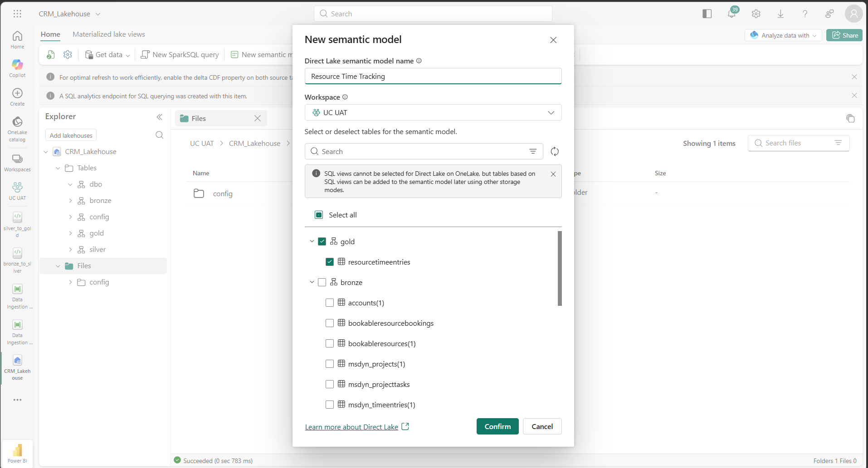Image resolution: width=868 pixels, height=468 pixels.
Task: Check the accounts(1) table checkbox
Action: pyautogui.click(x=330, y=303)
